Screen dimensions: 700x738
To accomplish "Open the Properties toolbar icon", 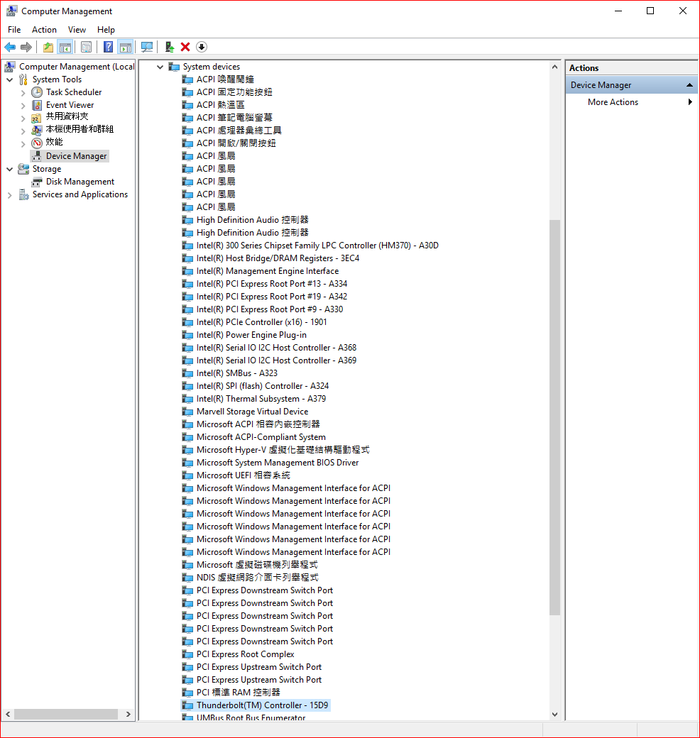I will click(x=86, y=47).
